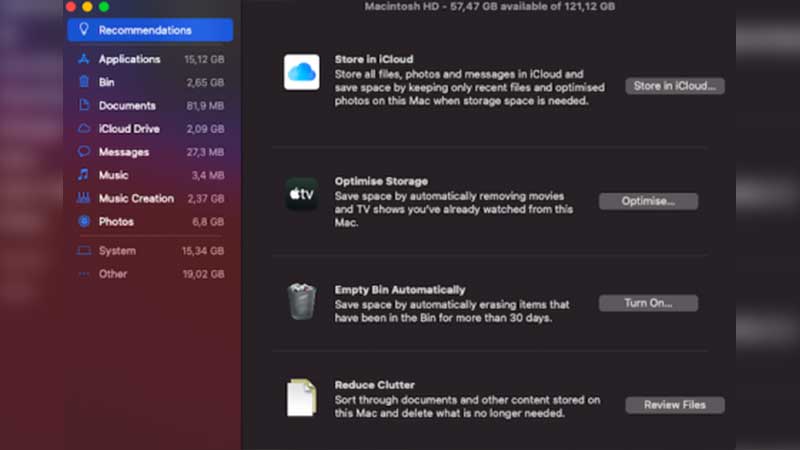The width and height of the screenshot is (800, 450).
Task: Click the iCloud cloud icon
Action: 302,72
